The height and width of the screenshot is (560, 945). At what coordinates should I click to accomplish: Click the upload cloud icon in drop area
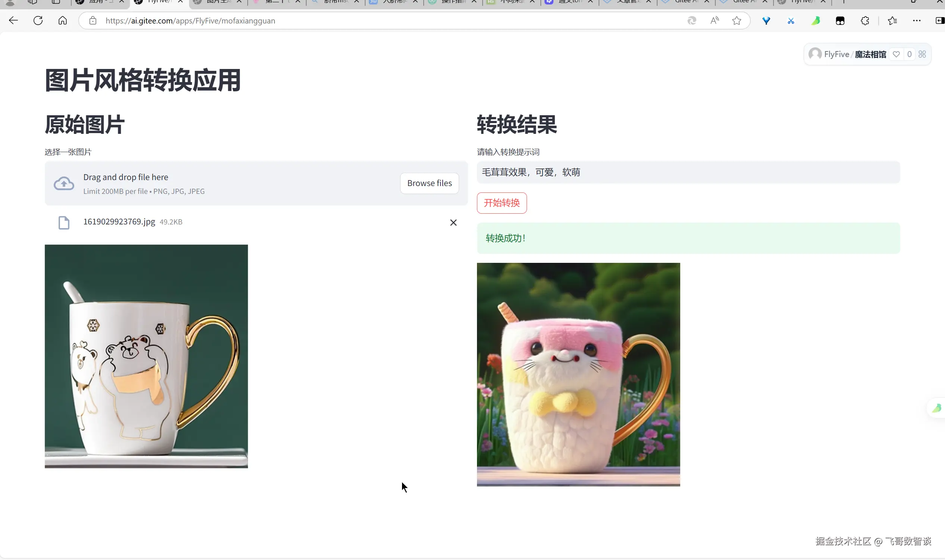64,183
